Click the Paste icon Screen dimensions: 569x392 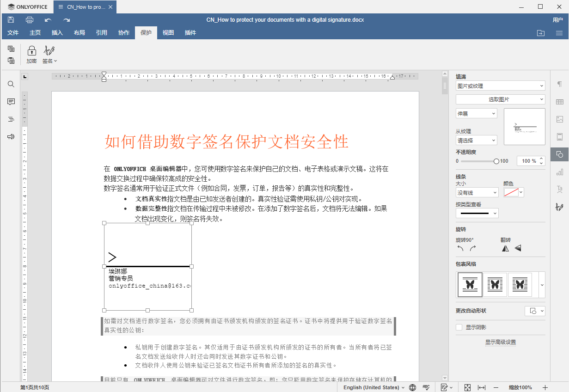point(11,60)
